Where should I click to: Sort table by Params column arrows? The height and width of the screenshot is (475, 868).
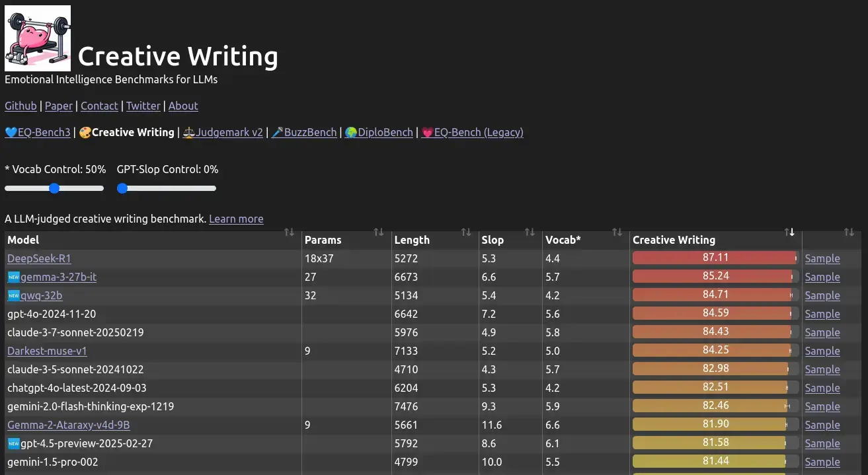(x=378, y=232)
